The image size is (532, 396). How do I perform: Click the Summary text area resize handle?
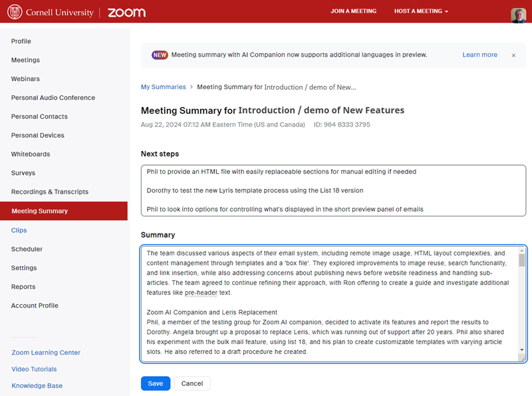[523, 358]
